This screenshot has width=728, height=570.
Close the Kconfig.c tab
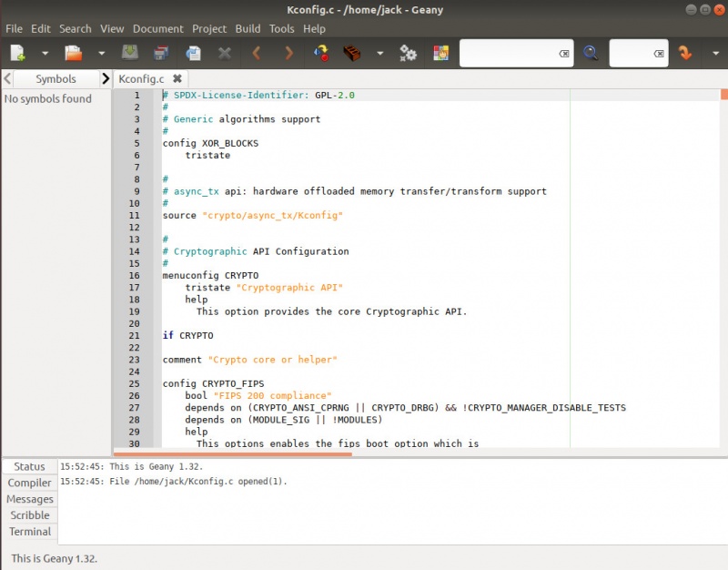point(177,78)
